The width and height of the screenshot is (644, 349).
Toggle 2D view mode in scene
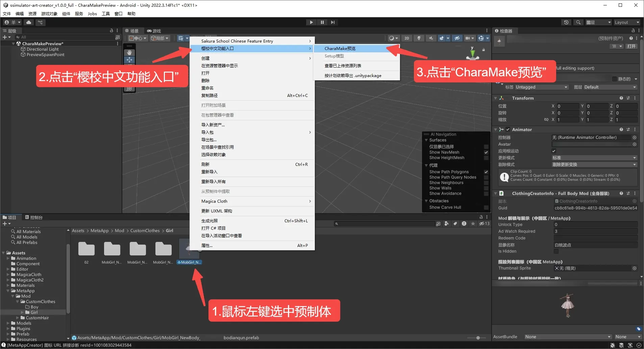[407, 38]
